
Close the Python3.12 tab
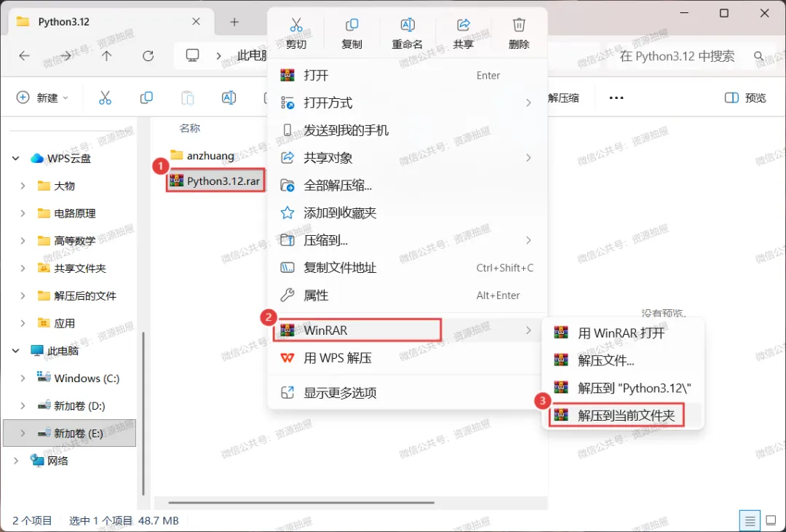(196, 22)
